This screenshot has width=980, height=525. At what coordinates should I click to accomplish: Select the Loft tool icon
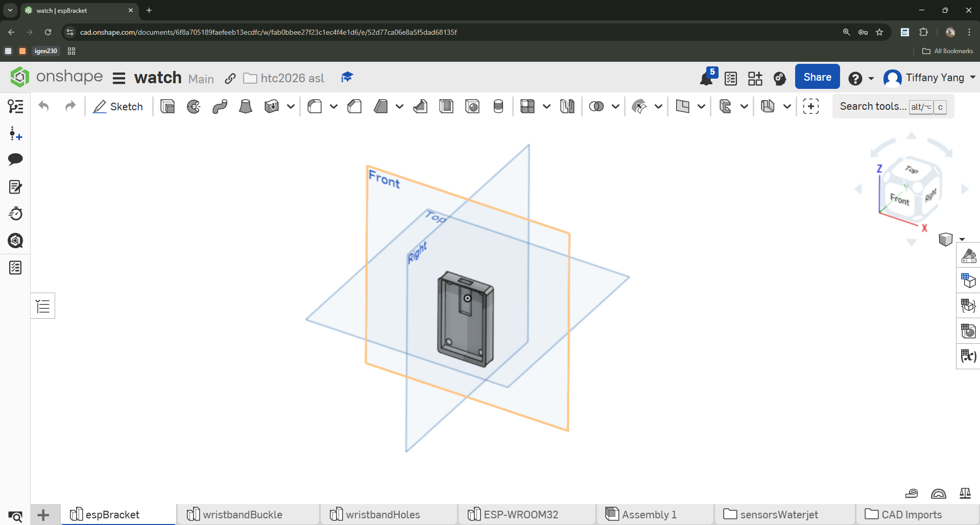click(246, 106)
